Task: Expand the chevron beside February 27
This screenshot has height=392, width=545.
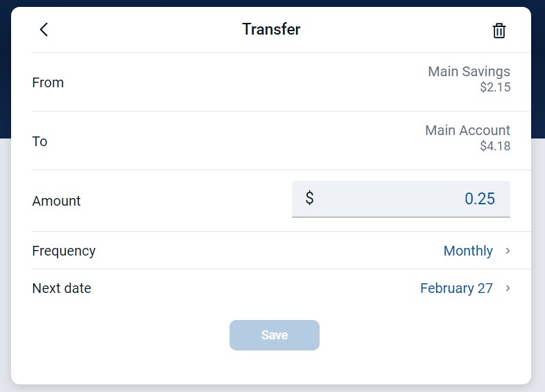Action: (x=508, y=288)
